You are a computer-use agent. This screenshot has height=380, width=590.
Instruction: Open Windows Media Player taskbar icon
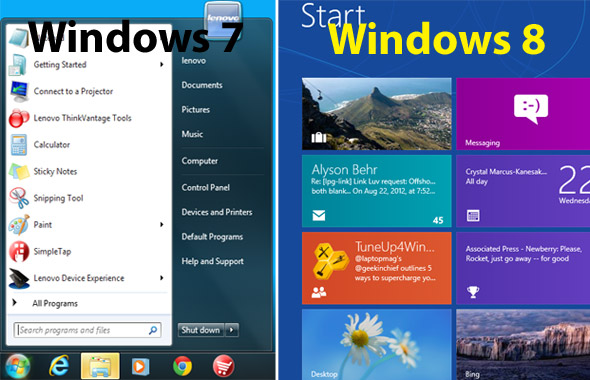(x=140, y=366)
